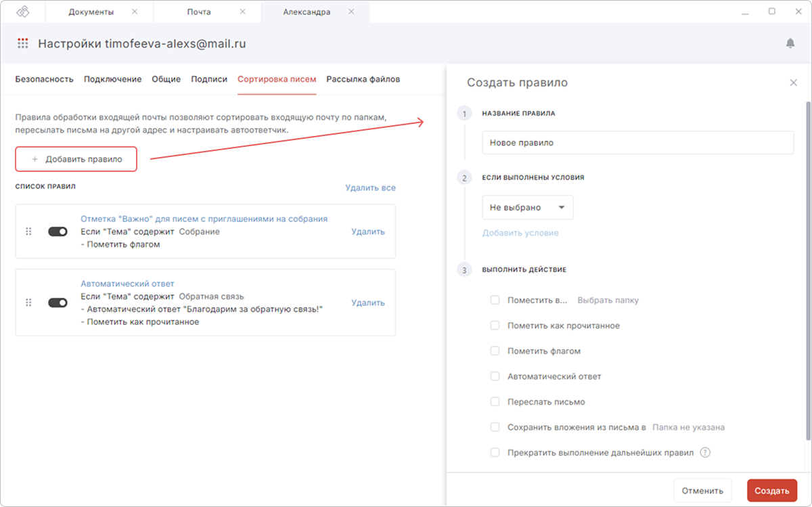This screenshot has height=507, width=812.
Task: Click Выбрать папку folder selector
Action: pos(608,300)
